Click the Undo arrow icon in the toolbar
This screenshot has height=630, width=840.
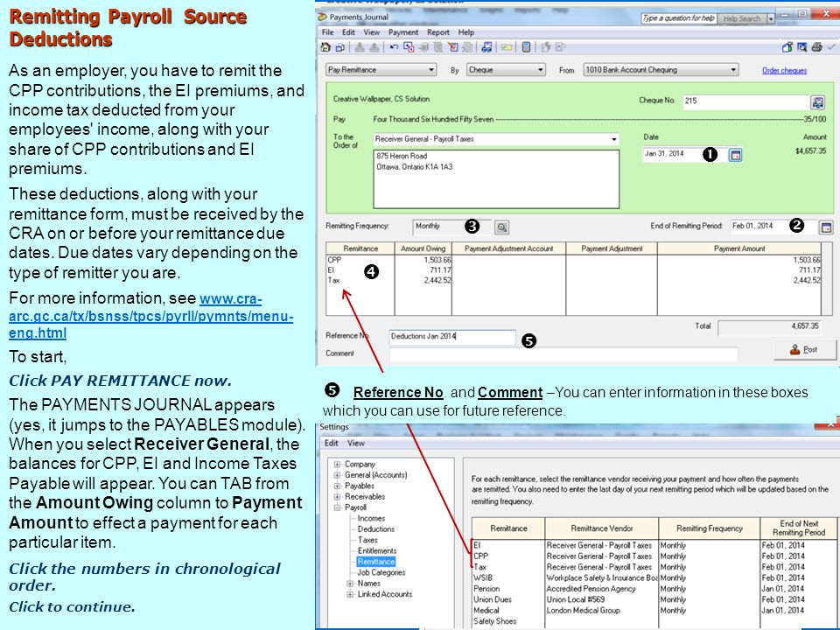click(x=394, y=47)
